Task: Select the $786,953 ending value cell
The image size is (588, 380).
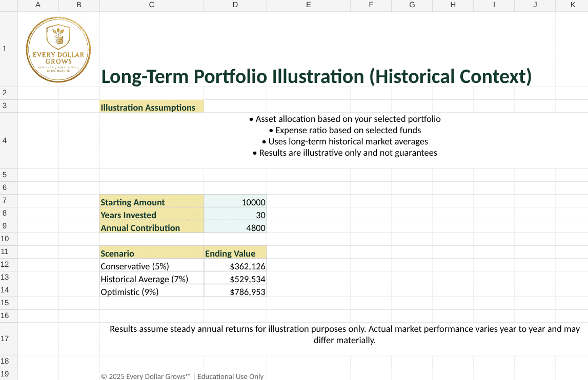Action: (x=235, y=290)
